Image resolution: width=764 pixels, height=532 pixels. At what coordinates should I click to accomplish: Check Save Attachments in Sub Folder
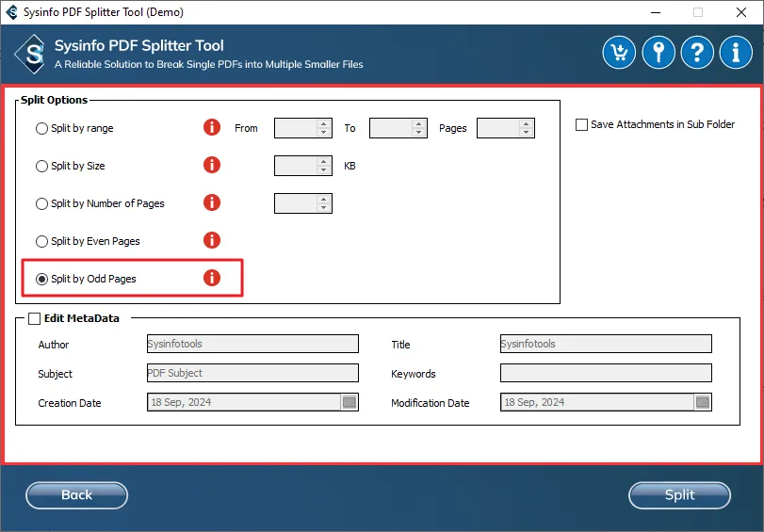pyautogui.click(x=582, y=124)
